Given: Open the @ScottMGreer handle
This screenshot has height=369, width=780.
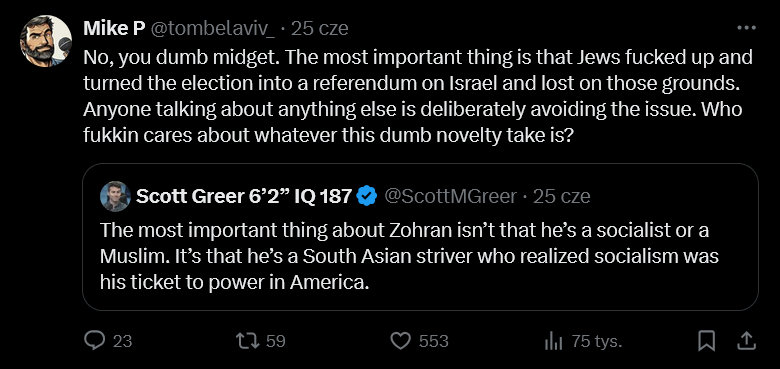Looking at the screenshot, I should [x=450, y=197].
